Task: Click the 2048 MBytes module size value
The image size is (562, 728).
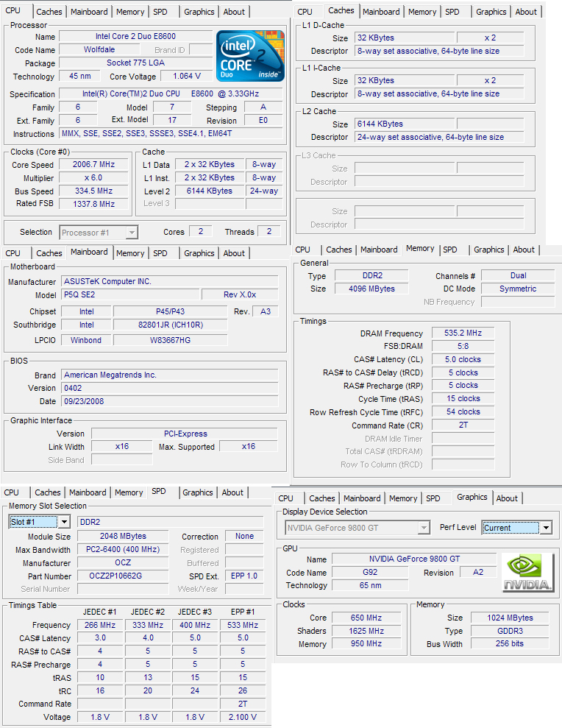Action: [x=123, y=536]
